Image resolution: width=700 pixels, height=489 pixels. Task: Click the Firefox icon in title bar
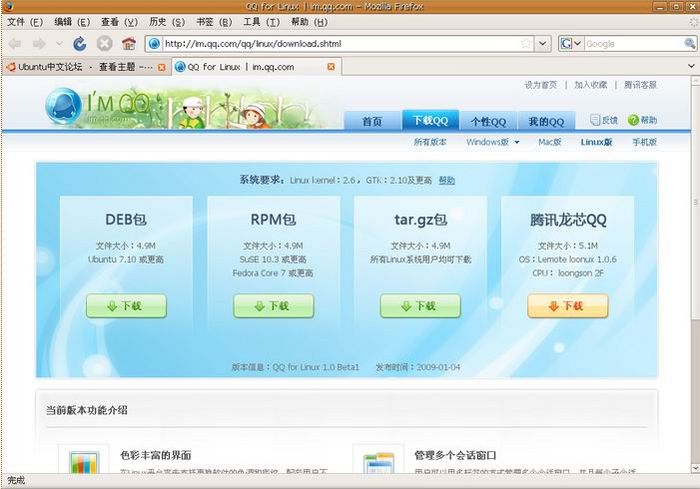coord(8,6)
